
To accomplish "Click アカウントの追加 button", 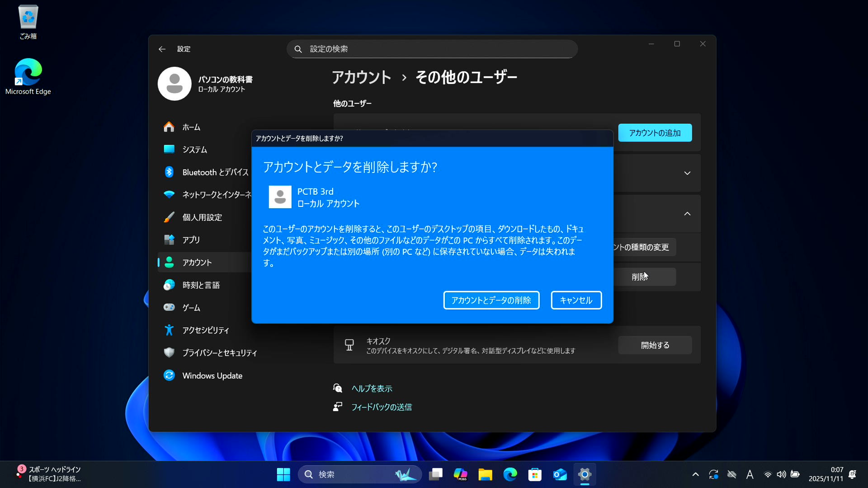I will [655, 133].
